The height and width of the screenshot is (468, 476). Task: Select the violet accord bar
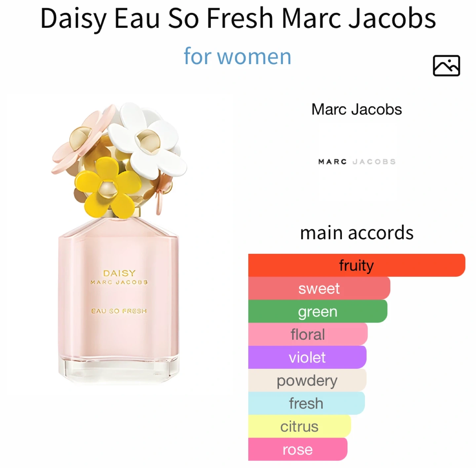(x=307, y=357)
